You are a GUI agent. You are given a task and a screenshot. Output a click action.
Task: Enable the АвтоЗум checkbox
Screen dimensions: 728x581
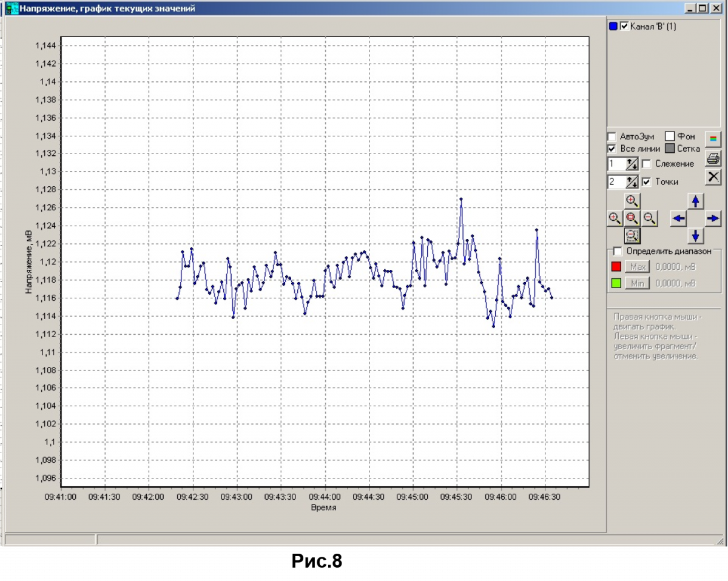tap(612, 137)
